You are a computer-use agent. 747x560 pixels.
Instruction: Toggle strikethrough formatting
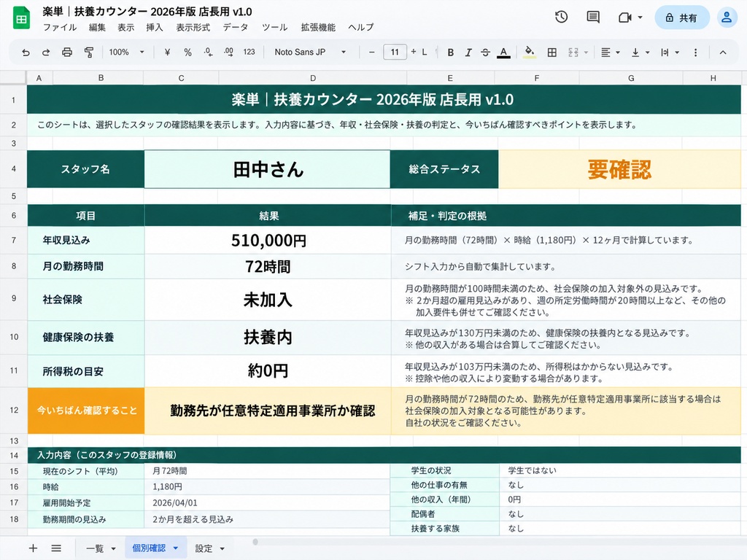485,52
